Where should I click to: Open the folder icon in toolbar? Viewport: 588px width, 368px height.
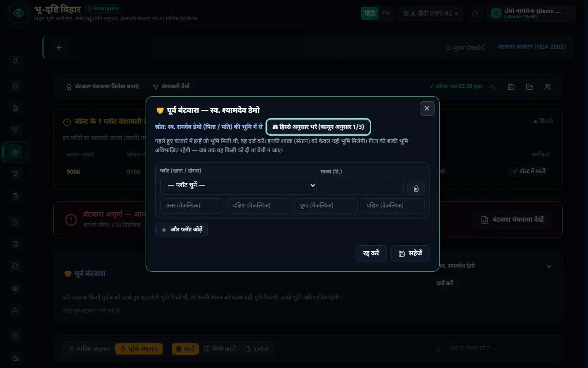pyautogui.click(x=530, y=87)
